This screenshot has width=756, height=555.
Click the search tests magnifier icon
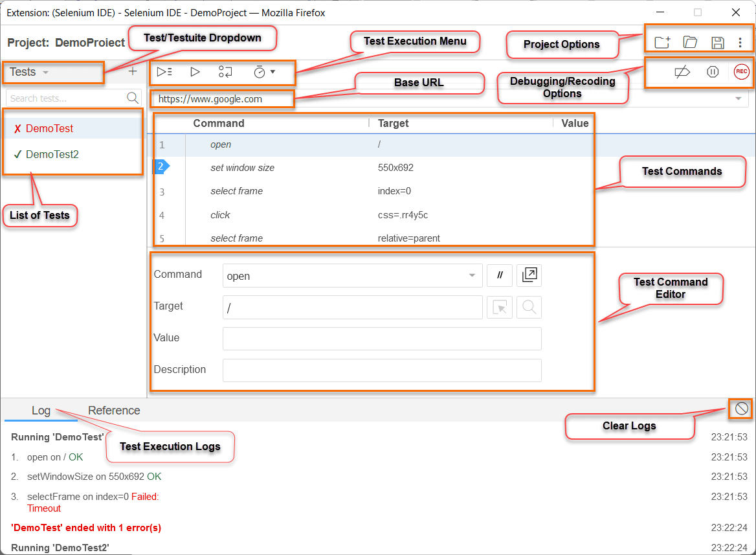point(133,98)
